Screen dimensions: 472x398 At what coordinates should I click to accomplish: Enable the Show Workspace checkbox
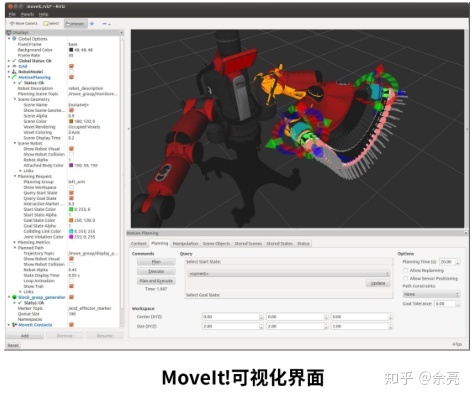point(71,187)
